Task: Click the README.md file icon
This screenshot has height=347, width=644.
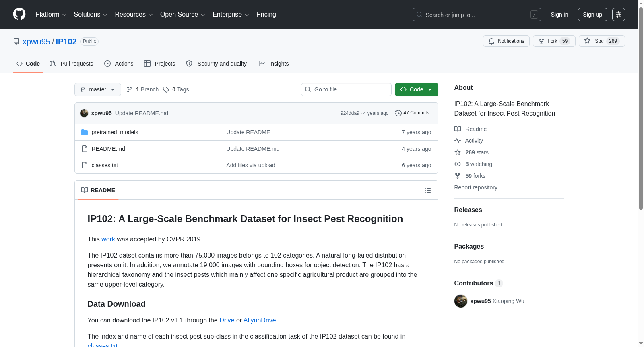Action: point(85,149)
